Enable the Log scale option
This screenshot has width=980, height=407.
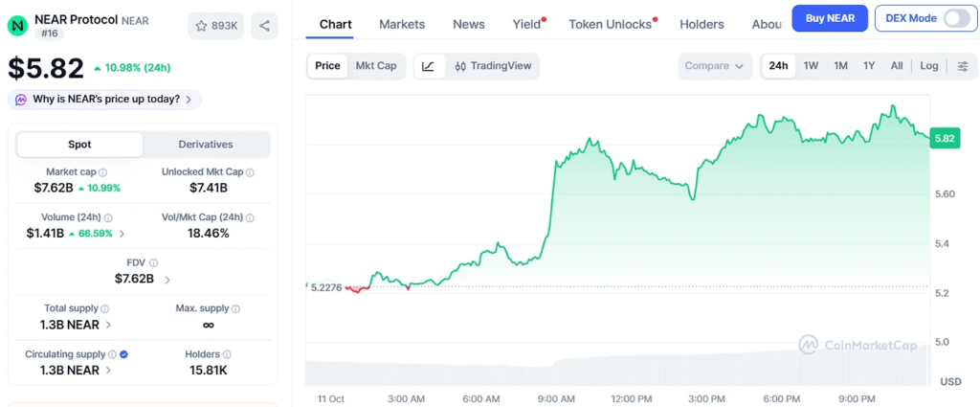[x=928, y=66]
